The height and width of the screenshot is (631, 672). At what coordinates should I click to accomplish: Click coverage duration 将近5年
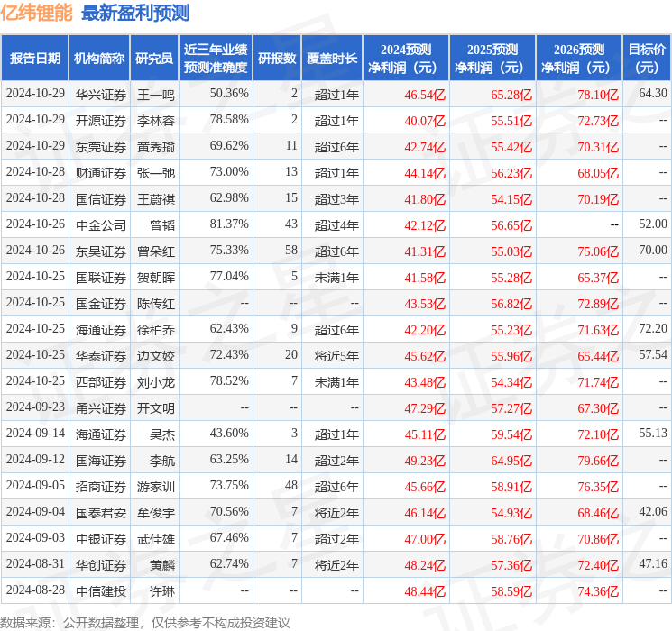(x=336, y=356)
